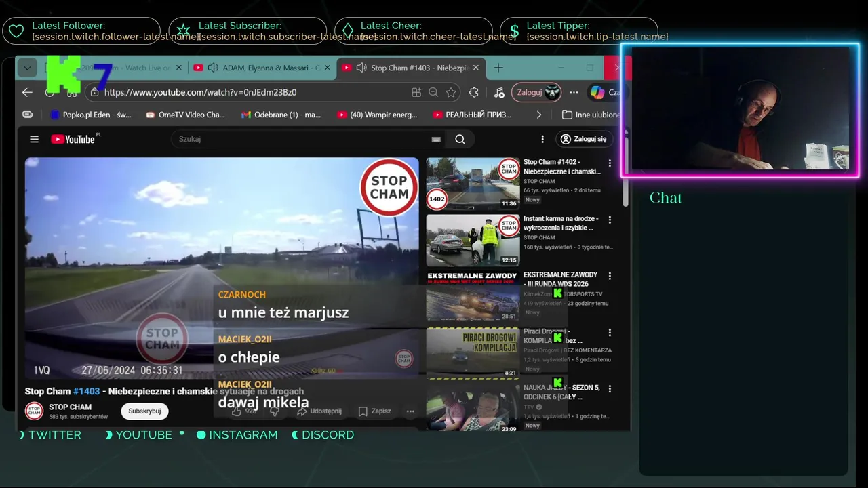
Task: Open the 'Nauka jazdy - Sezon 5' thumbnail
Action: pyautogui.click(x=473, y=409)
